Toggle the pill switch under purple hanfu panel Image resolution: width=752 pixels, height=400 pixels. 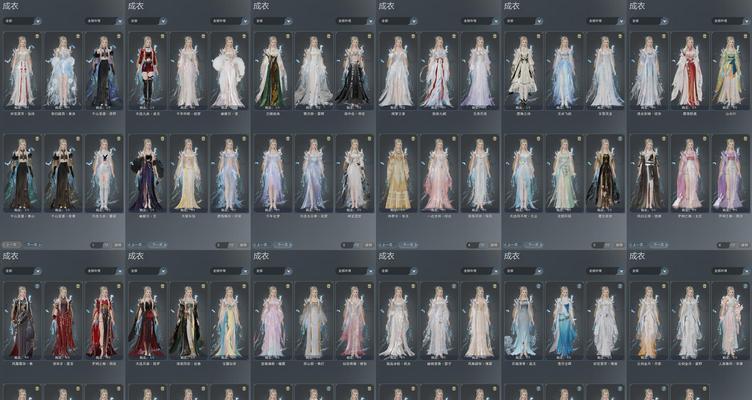pos(727,245)
